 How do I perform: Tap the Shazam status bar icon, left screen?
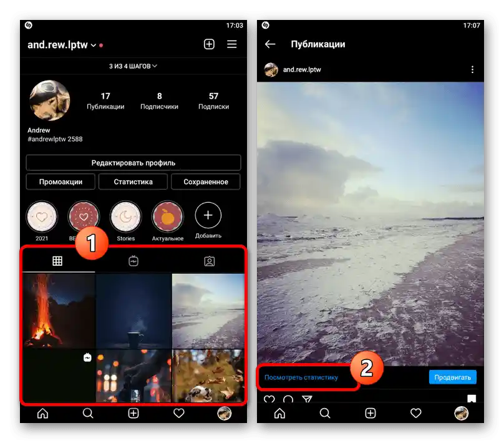[28, 25]
